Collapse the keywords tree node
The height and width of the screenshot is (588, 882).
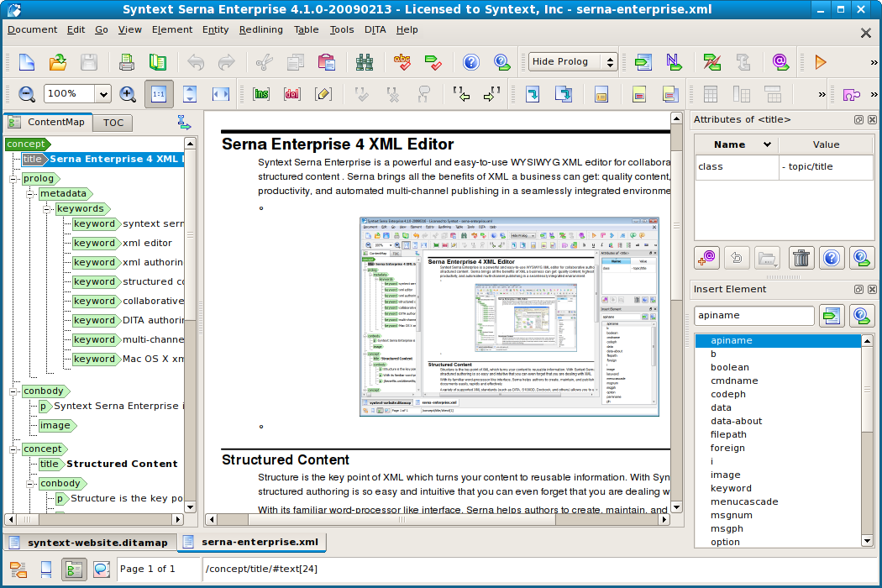coord(47,209)
